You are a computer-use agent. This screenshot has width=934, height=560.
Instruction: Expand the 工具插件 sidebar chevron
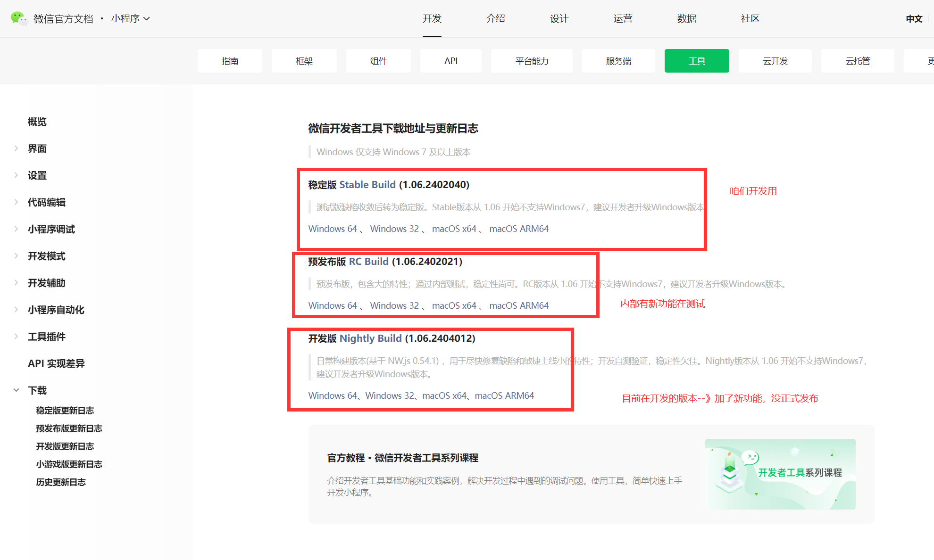coord(16,337)
